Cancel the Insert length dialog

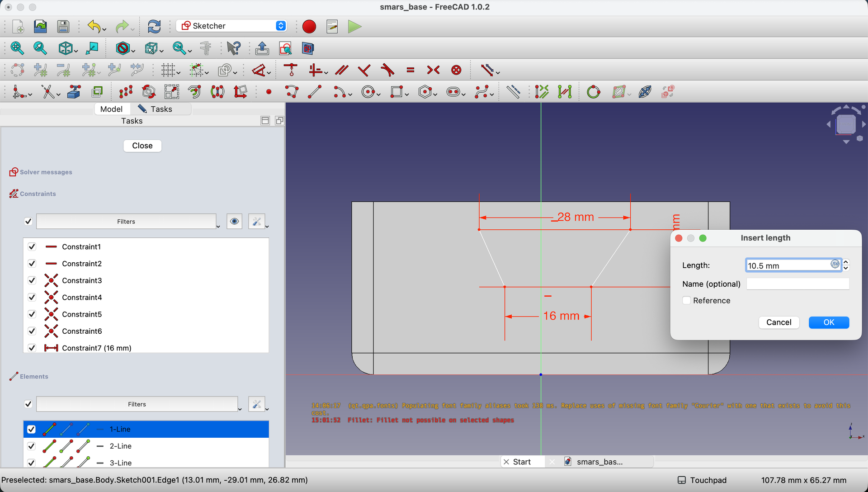[778, 322]
